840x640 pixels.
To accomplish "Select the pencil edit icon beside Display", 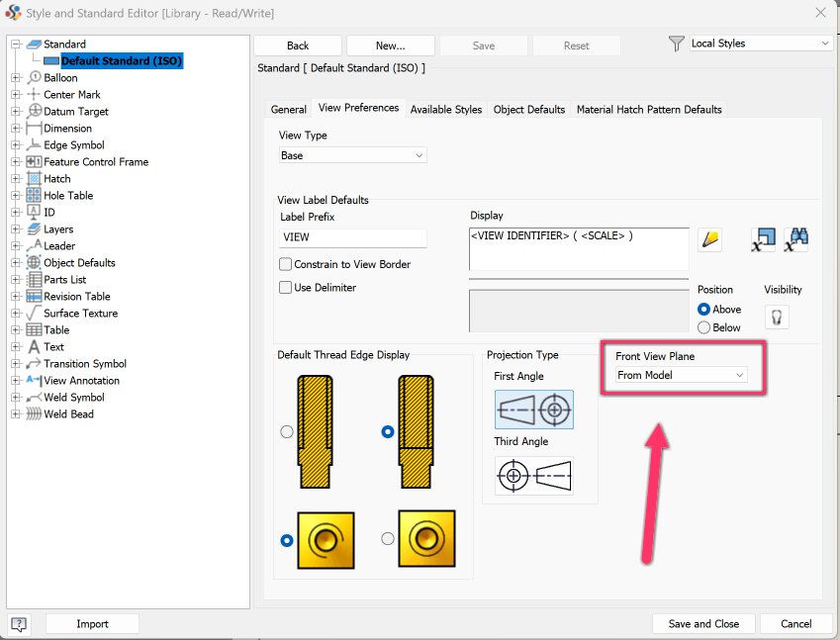I will pyautogui.click(x=709, y=238).
